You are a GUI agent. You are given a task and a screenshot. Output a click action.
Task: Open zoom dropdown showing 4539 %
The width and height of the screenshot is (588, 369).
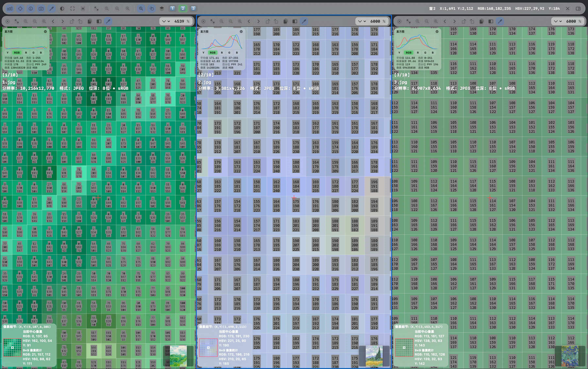tap(176, 21)
